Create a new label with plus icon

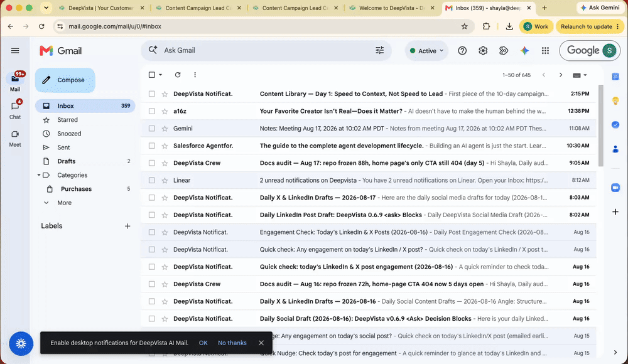tap(127, 227)
